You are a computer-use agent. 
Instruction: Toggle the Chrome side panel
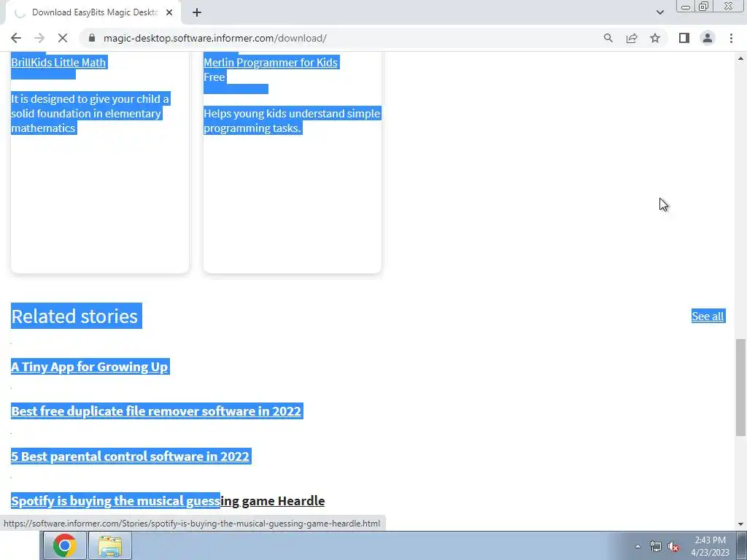tap(684, 38)
